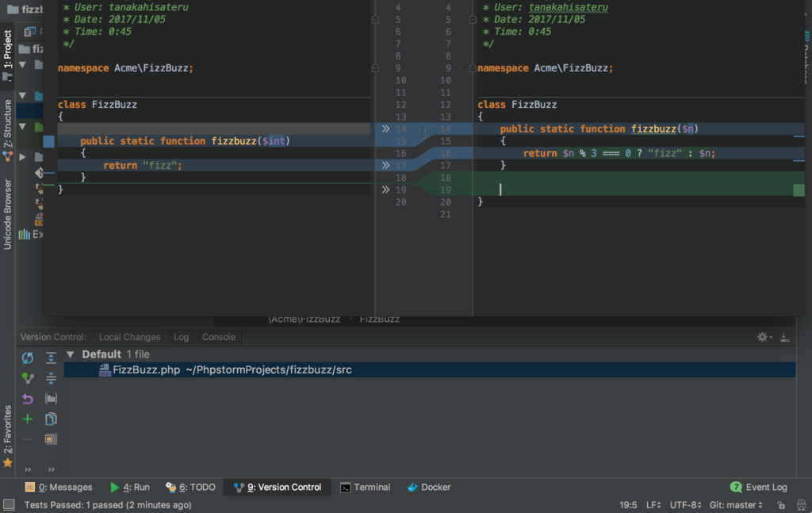
Task: Open the Terminal tool window
Action: (365, 487)
